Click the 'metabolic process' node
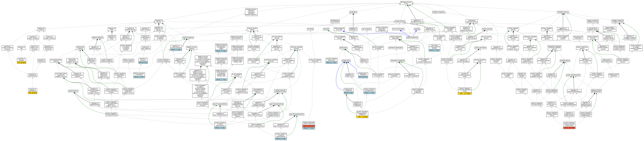Screen dimensions: 644x141 point(563,12)
